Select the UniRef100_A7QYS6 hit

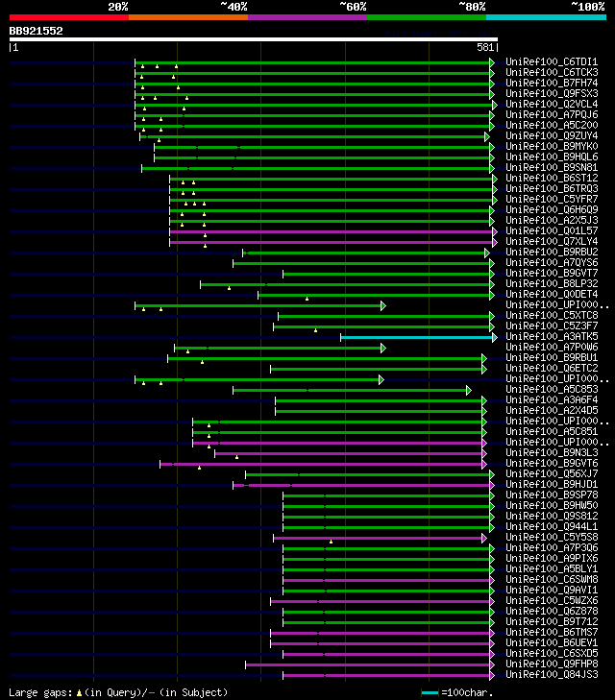(552, 262)
